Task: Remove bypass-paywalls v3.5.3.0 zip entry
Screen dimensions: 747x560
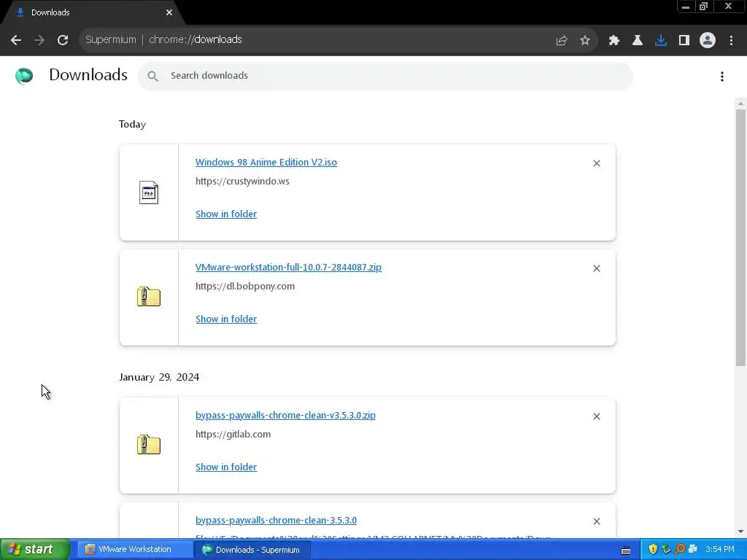Action: 597,416
